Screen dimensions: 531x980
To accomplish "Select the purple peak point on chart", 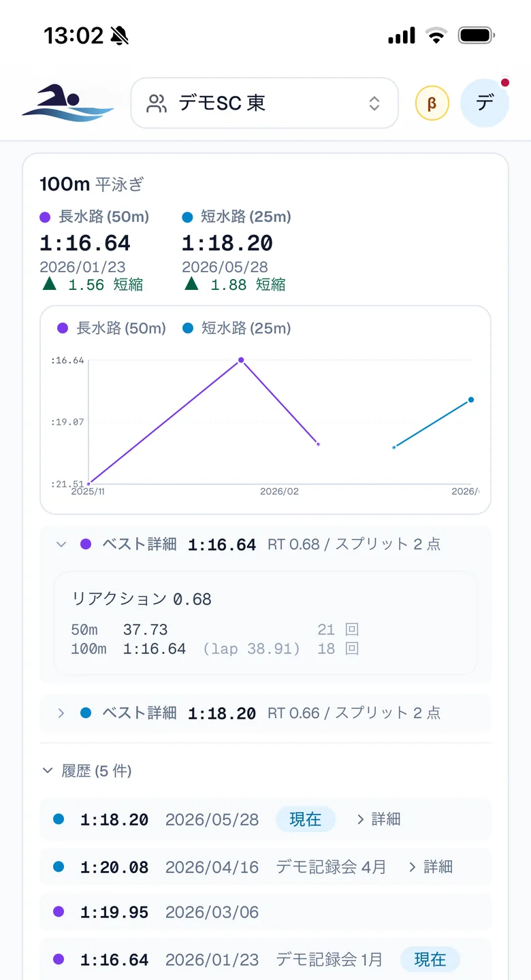I will tap(241, 360).
